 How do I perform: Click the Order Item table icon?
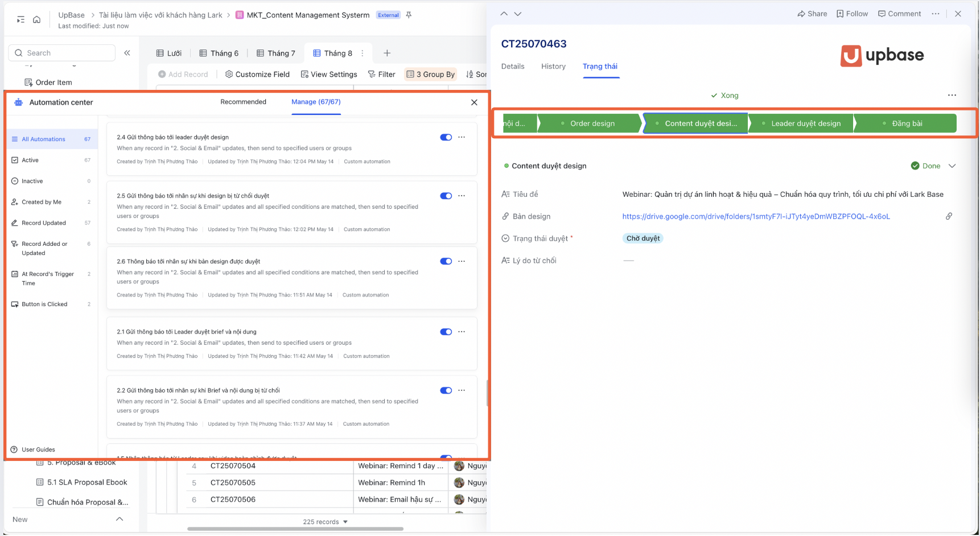[28, 83]
